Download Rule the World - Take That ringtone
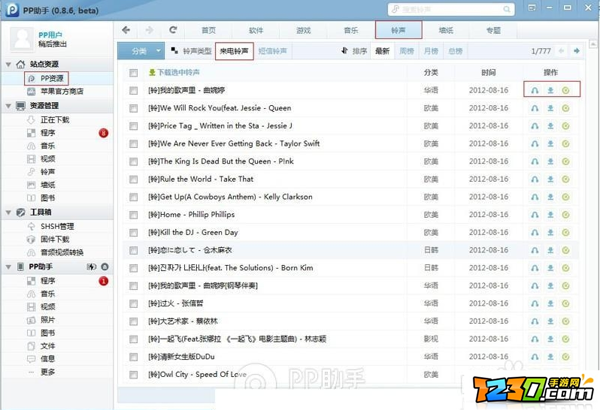 coord(550,179)
